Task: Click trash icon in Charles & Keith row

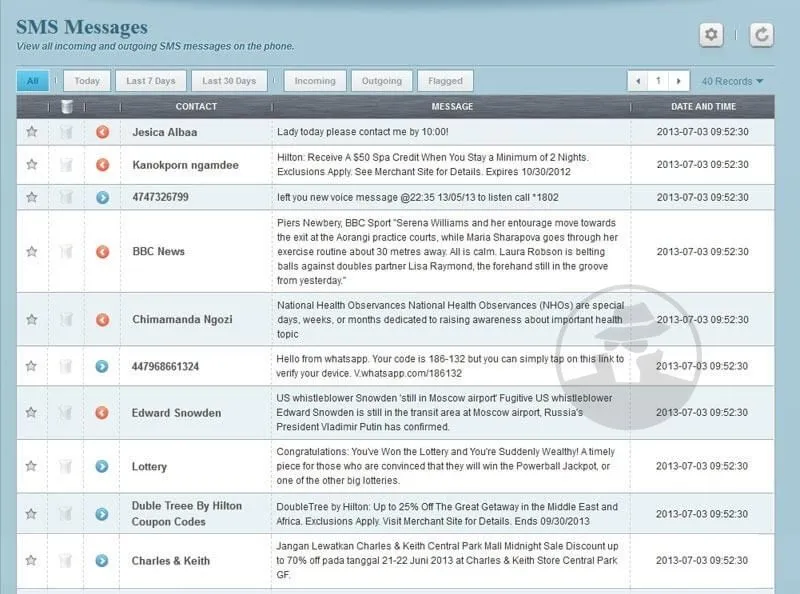Action: [x=65, y=560]
